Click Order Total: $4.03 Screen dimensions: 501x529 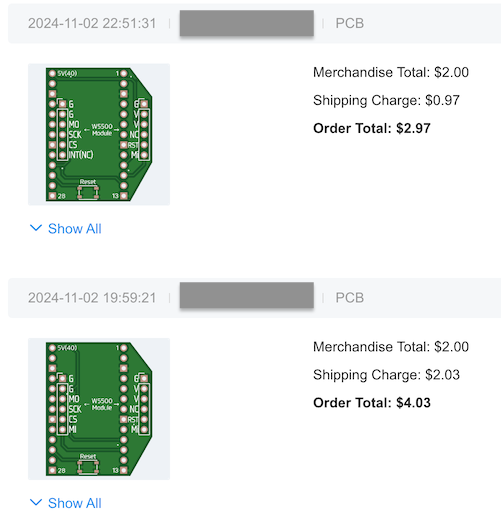click(x=372, y=402)
